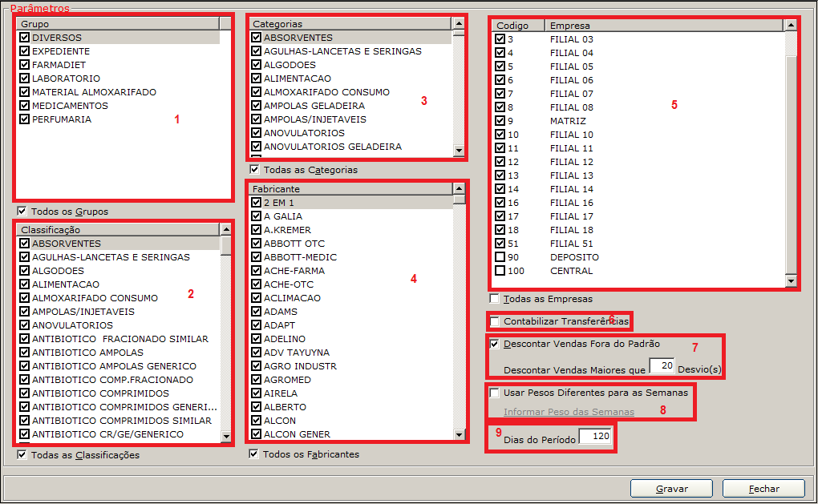Enable the CENTRAL company checkbox
The image size is (818, 504).
click(x=500, y=271)
